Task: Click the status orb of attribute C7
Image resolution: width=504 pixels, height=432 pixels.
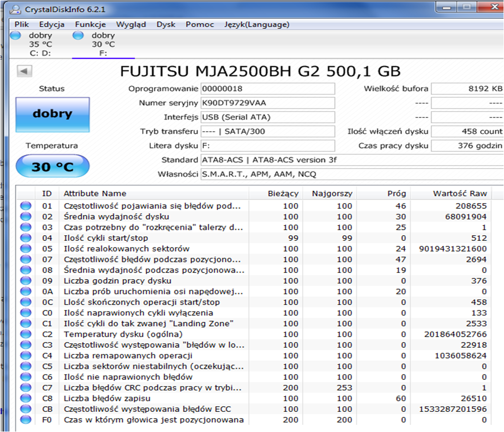Action: click(x=26, y=387)
